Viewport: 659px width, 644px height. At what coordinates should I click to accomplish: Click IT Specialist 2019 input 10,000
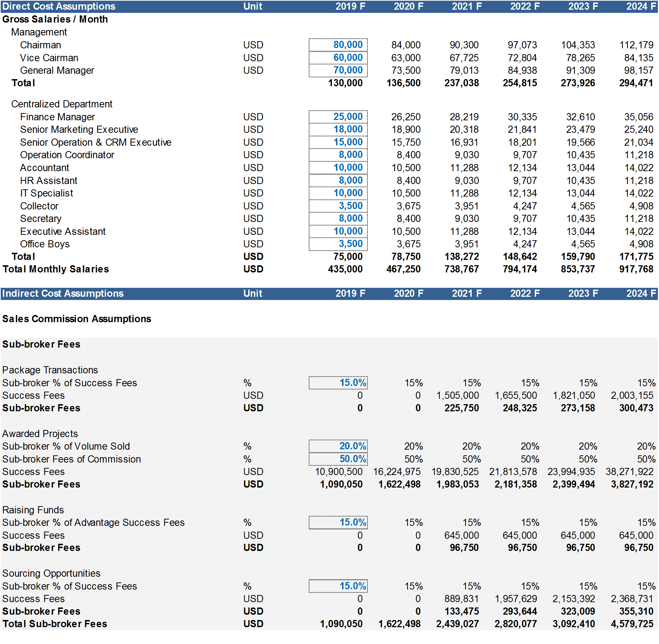coord(338,193)
